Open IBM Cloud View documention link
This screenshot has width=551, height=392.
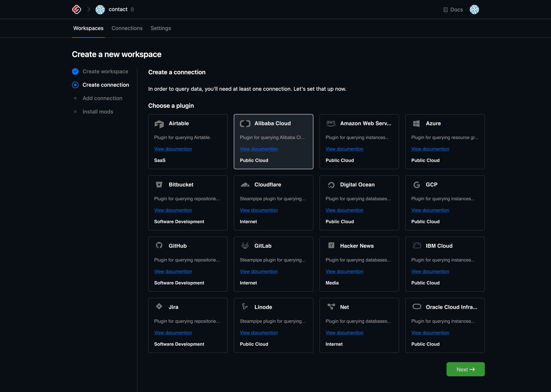430,272
